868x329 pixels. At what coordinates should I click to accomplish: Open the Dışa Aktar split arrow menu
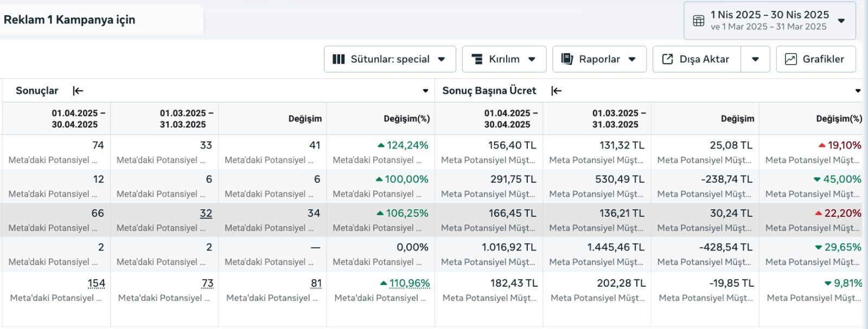[x=755, y=59]
